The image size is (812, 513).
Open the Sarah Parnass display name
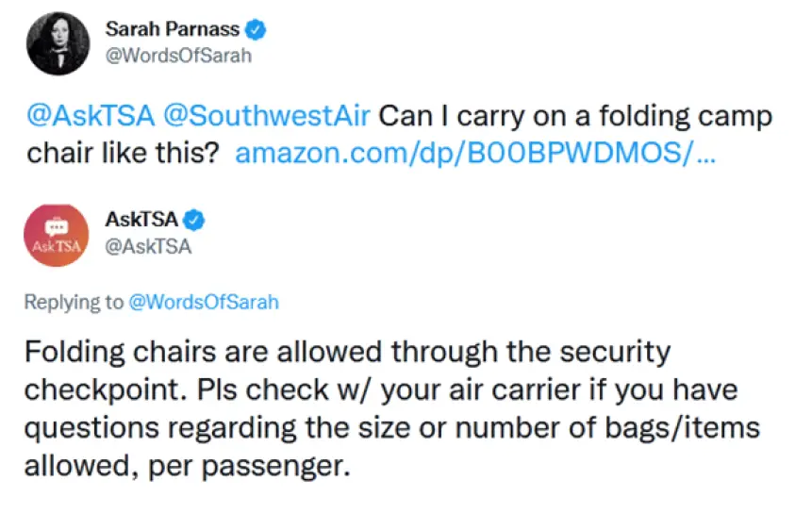coord(172,30)
